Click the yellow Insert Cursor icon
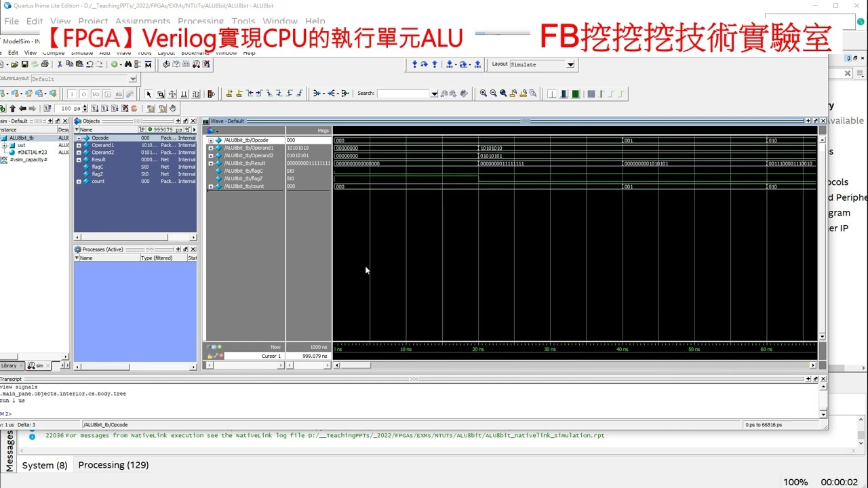This screenshot has width=868, height=488. (229, 94)
